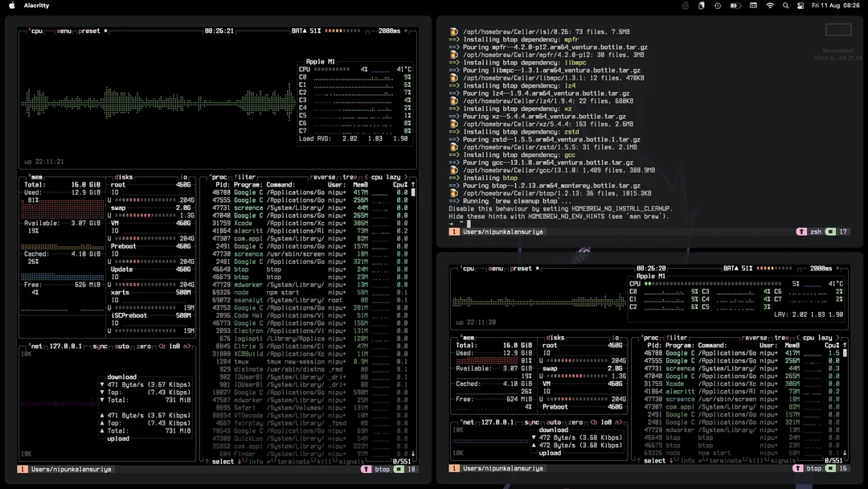
Task: Toggle reverse sorting in left btop proc panel
Action: [x=322, y=177]
